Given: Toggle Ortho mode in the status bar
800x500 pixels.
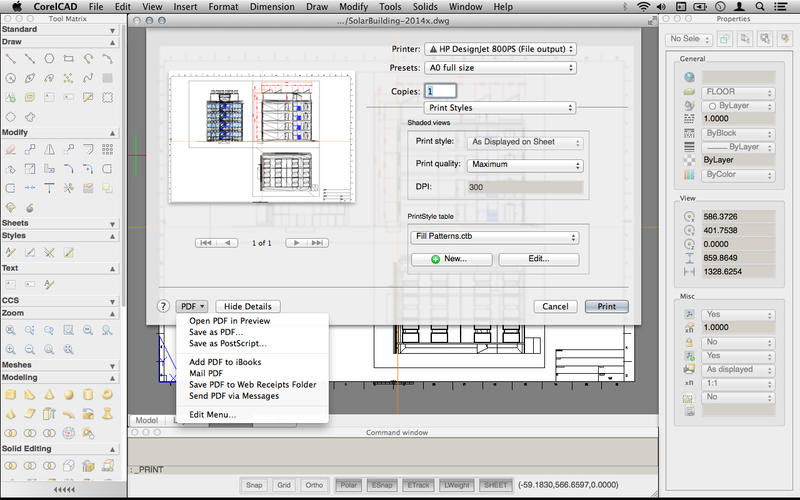Looking at the screenshot, I should 314,485.
